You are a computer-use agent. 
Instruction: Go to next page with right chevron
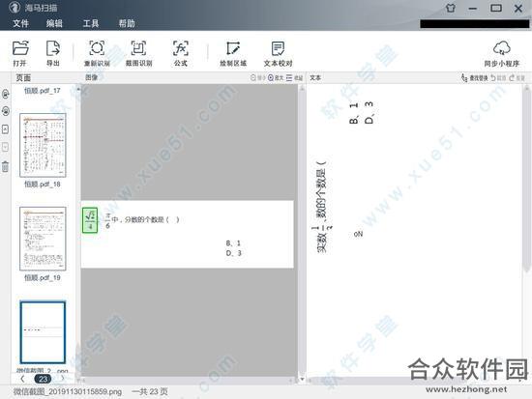(63, 379)
